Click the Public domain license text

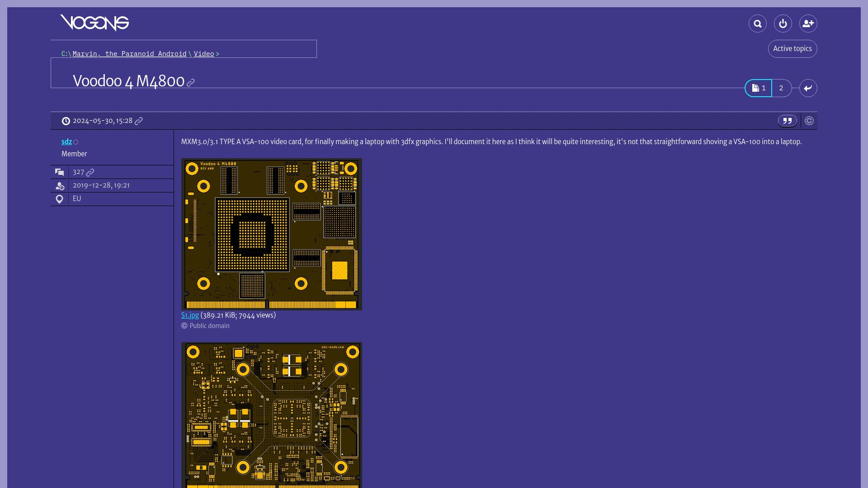(209, 326)
